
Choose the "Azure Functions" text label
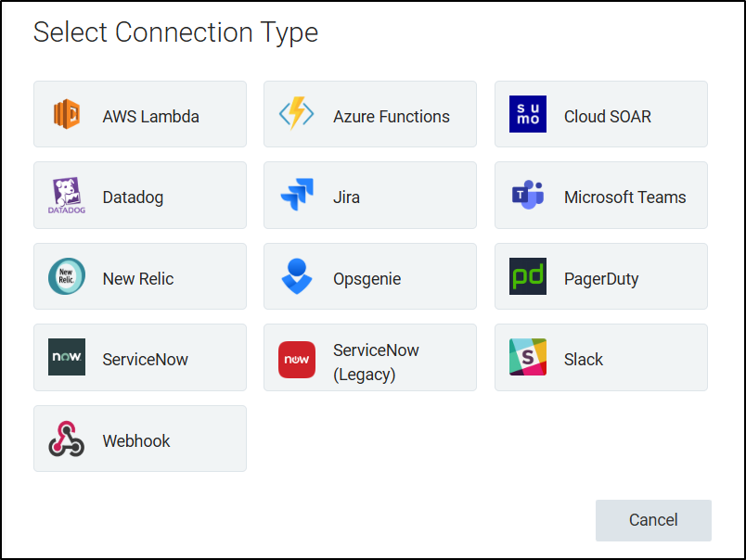tap(392, 117)
